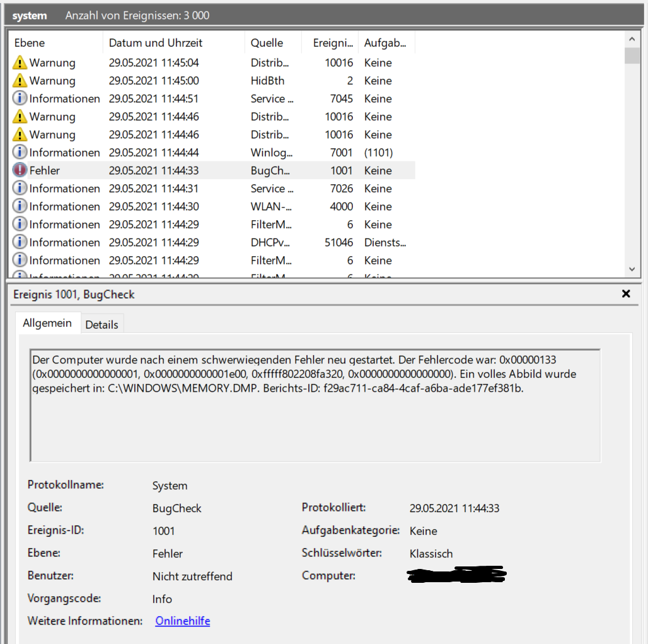Click the info icon of Winlogon 7001 row
The image size is (648, 644).
20,152
